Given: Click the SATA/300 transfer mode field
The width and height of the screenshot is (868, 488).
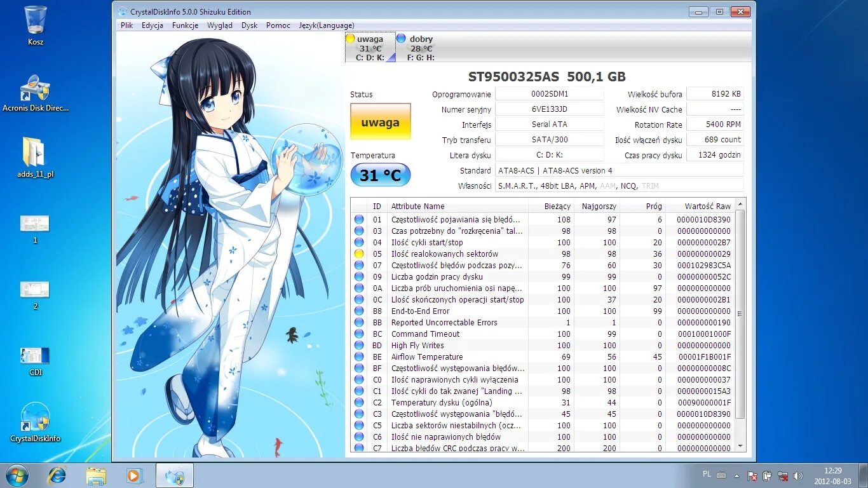Looking at the screenshot, I should click(x=549, y=140).
